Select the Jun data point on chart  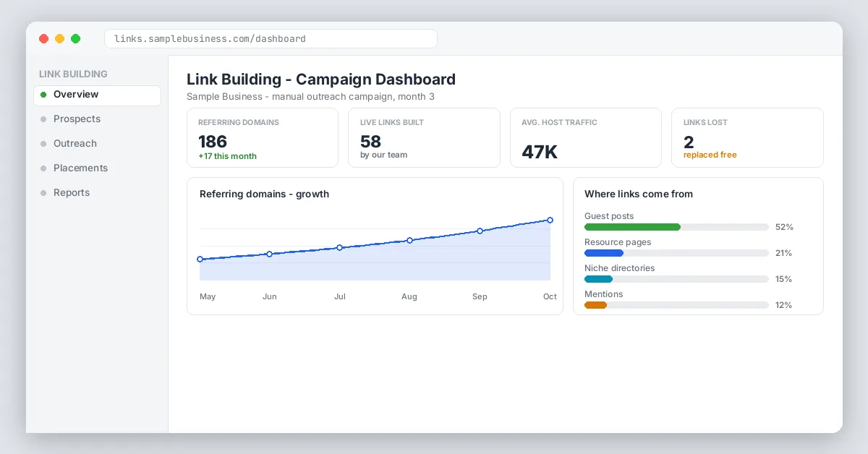point(270,254)
